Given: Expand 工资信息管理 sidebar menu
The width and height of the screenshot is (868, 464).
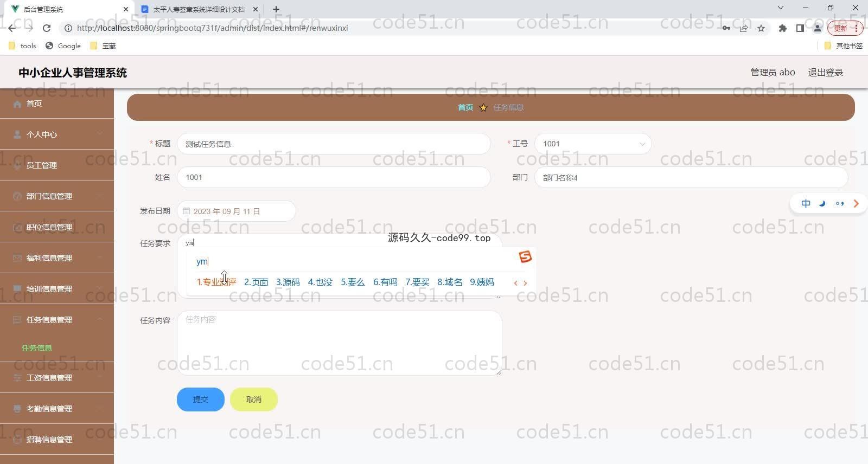Looking at the screenshot, I should click(x=57, y=378).
